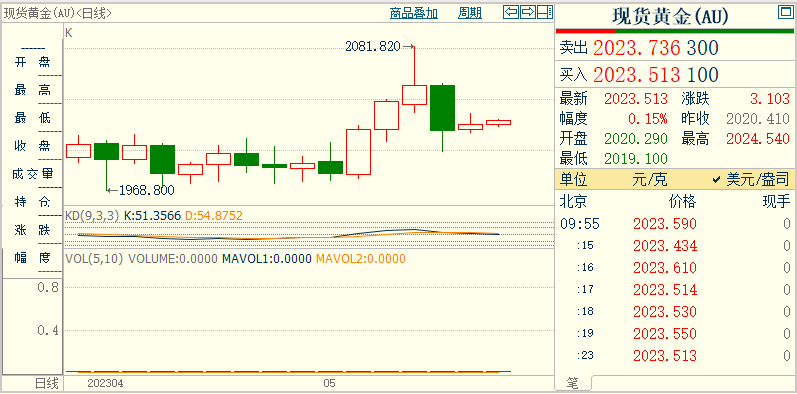The width and height of the screenshot is (797, 394).
Task: Click the KD(9,3,3) indicator label
Action: (x=92, y=216)
